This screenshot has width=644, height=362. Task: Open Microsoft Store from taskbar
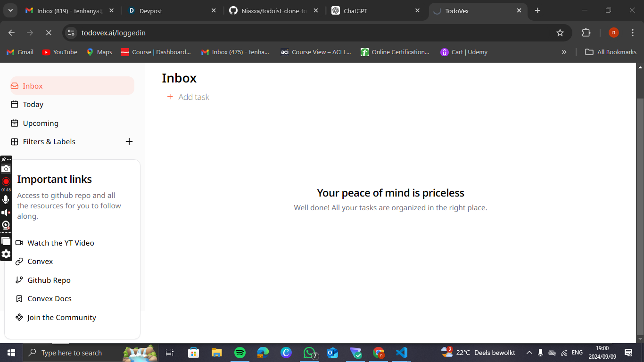193,353
